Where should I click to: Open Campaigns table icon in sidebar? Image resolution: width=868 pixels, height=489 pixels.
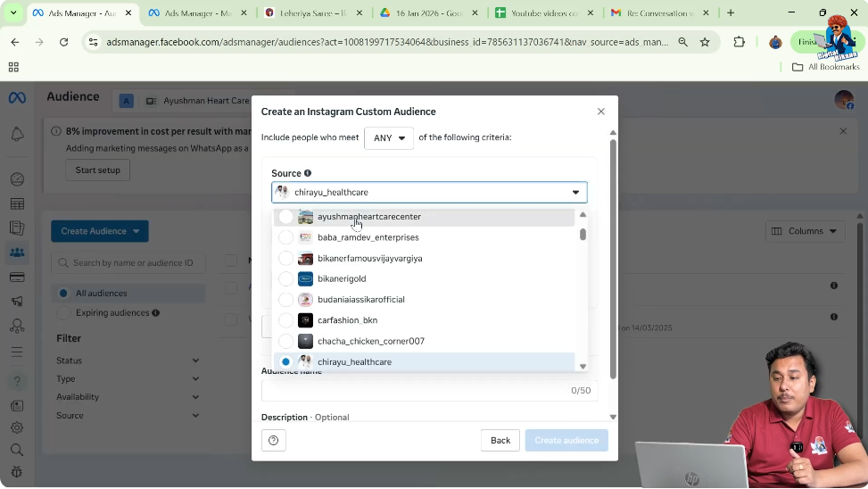17,203
